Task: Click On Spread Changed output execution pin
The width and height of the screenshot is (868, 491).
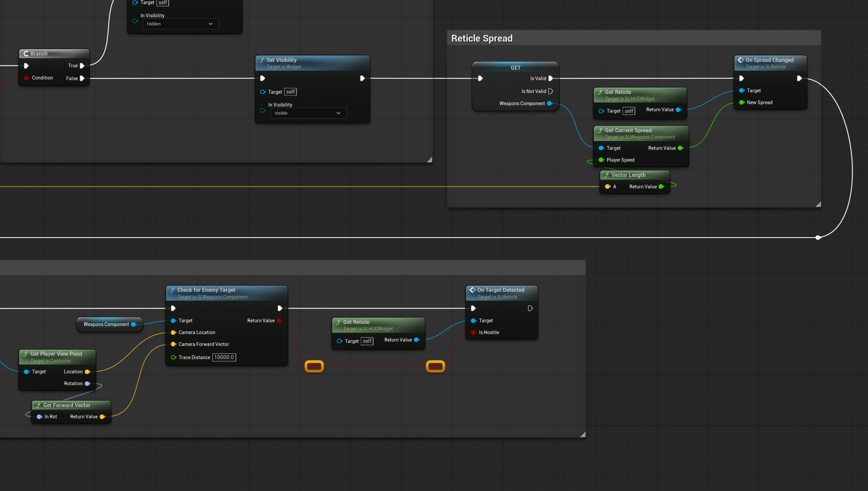Action: tap(799, 78)
